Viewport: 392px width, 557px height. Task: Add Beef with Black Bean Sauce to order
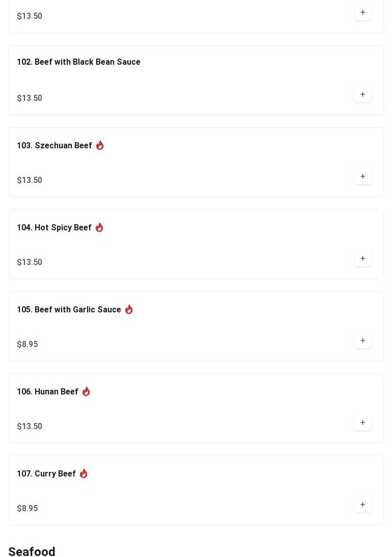point(362,94)
